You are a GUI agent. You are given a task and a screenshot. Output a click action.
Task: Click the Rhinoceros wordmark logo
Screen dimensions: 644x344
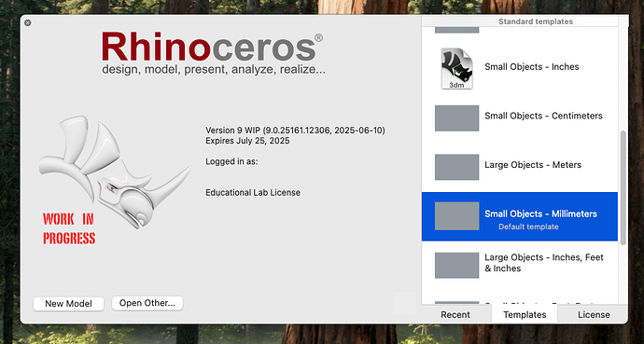click(213, 48)
